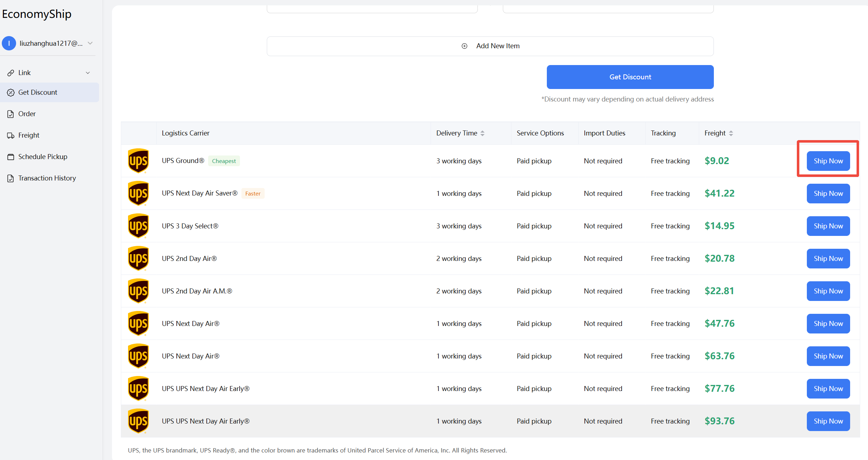This screenshot has height=460, width=868.
Task: Click the Add New Item field
Action: tap(490, 46)
